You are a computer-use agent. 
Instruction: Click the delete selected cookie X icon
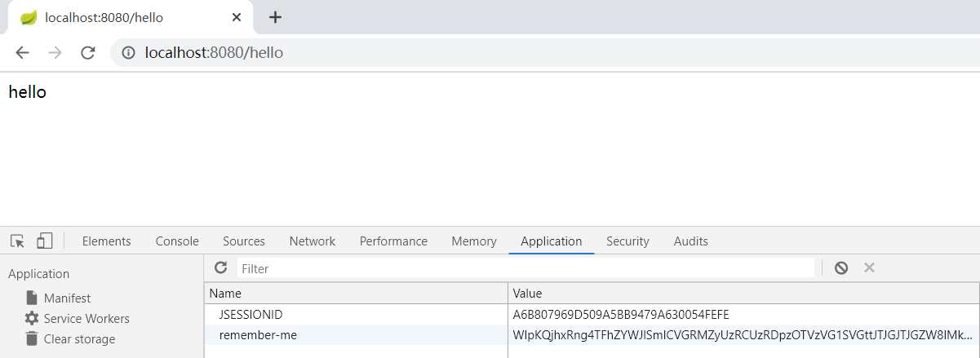coord(869,267)
